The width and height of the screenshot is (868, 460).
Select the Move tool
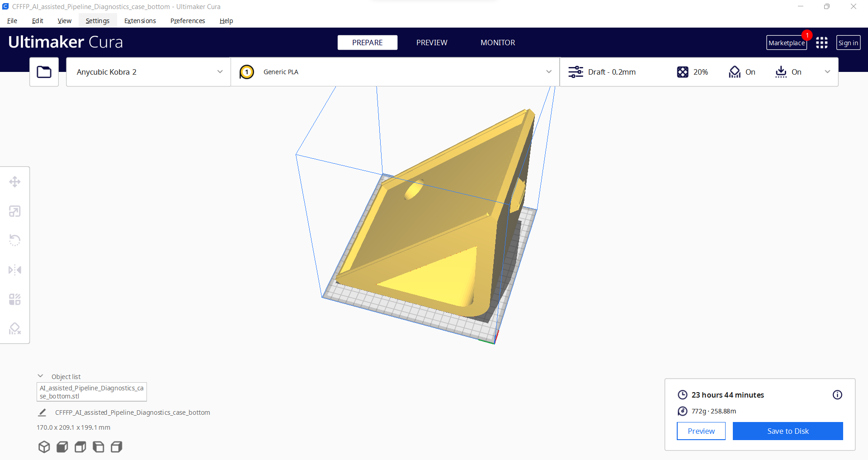tap(15, 182)
